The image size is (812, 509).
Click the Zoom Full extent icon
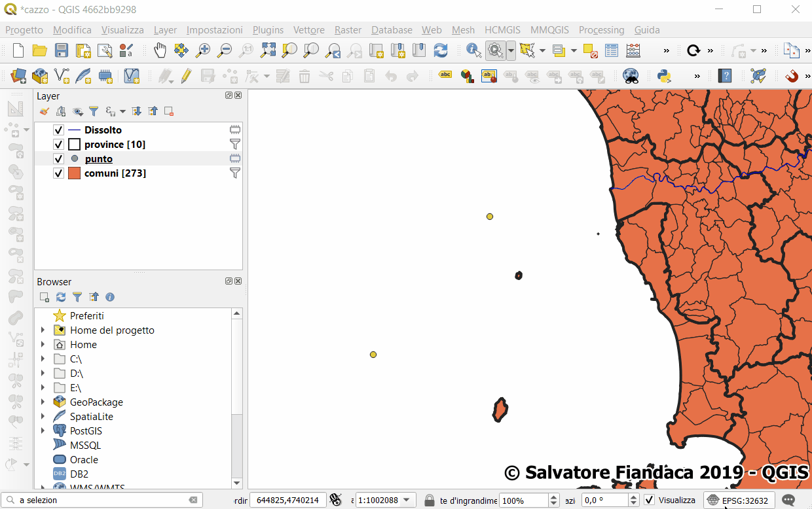click(x=268, y=50)
